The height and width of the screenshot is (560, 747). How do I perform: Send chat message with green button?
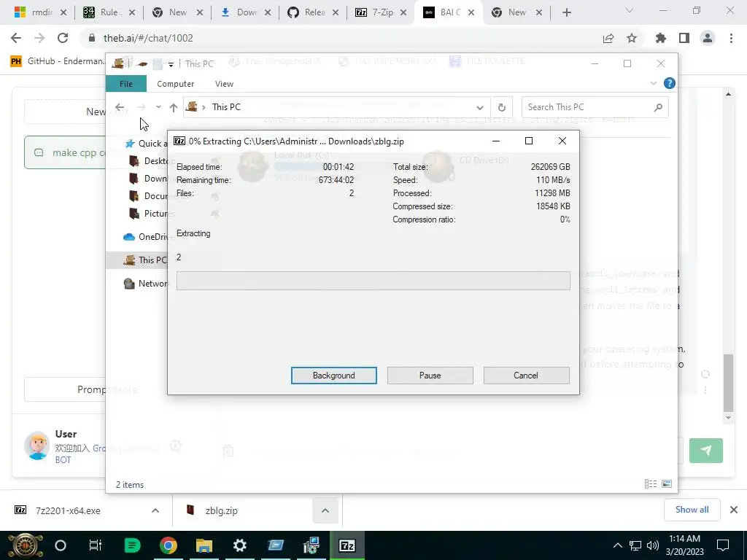pos(706,451)
